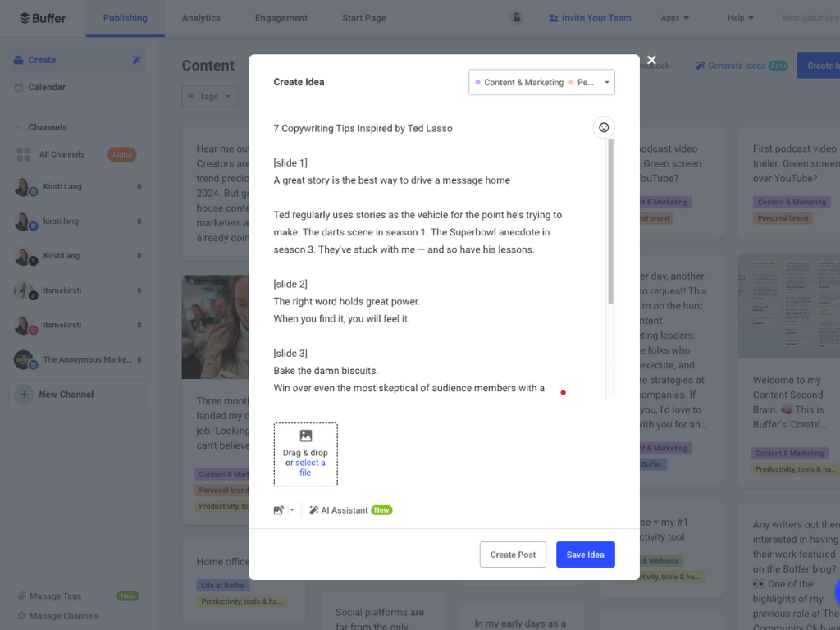Click the text 'The right word holds great power.'
This screenshot has height=630, width=840.
(347, 302)
